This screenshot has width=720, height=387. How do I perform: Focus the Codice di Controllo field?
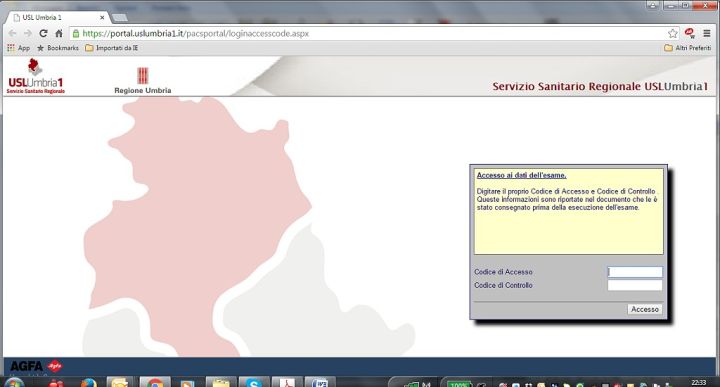click(635, 285)
